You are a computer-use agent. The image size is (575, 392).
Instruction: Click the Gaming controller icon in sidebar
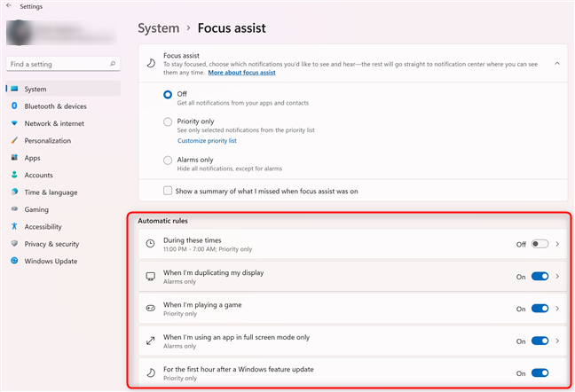tap(14, 208)
